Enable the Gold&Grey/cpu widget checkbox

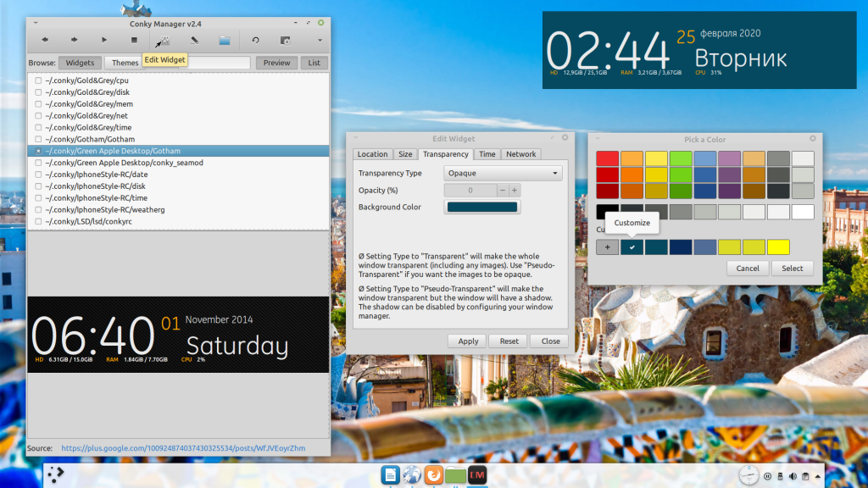tap(38, 80)
